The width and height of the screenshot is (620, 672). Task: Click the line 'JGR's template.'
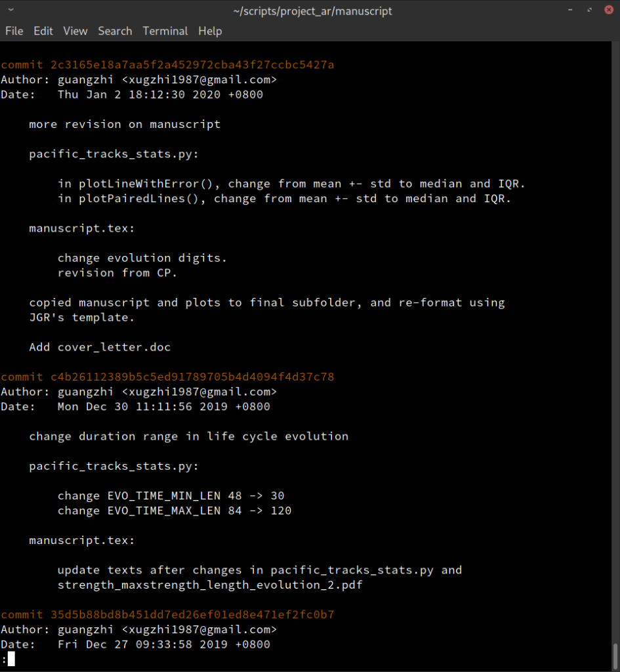pyautogui.click(x=82, y=318)
